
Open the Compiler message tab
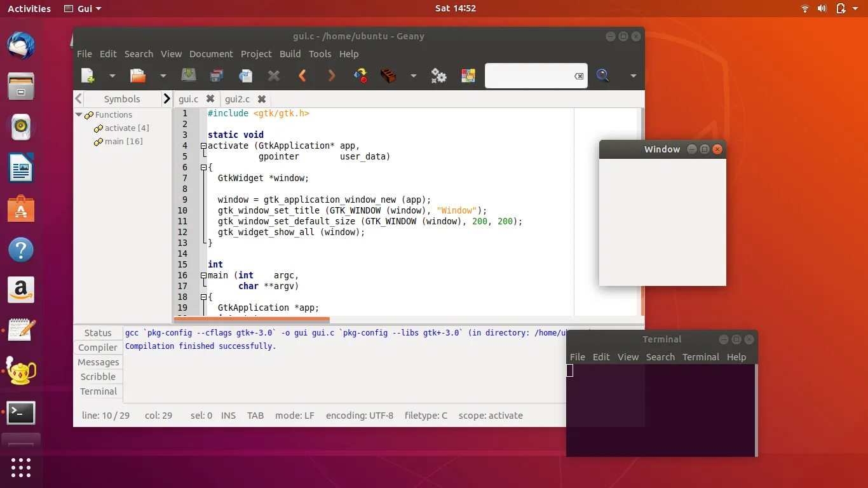(98, 348)
